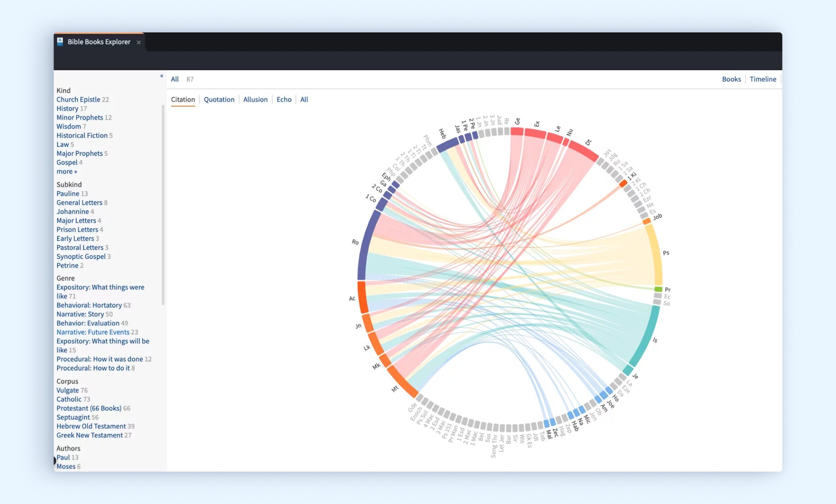Filter by Church Epistle kind
Image resolution: width=836 pixels, height=504 pixels.
[x=78, y=99]
